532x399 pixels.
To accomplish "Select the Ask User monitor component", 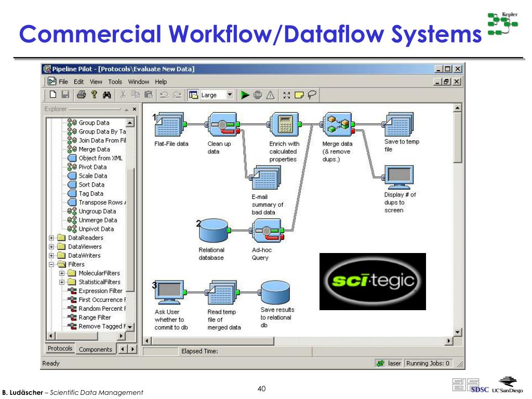I will coord(170,292).
